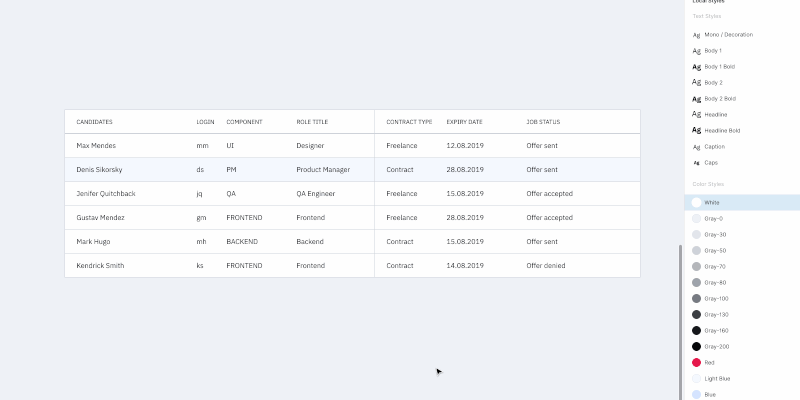Choose the Mono / Decoration text style

point(728,34)
